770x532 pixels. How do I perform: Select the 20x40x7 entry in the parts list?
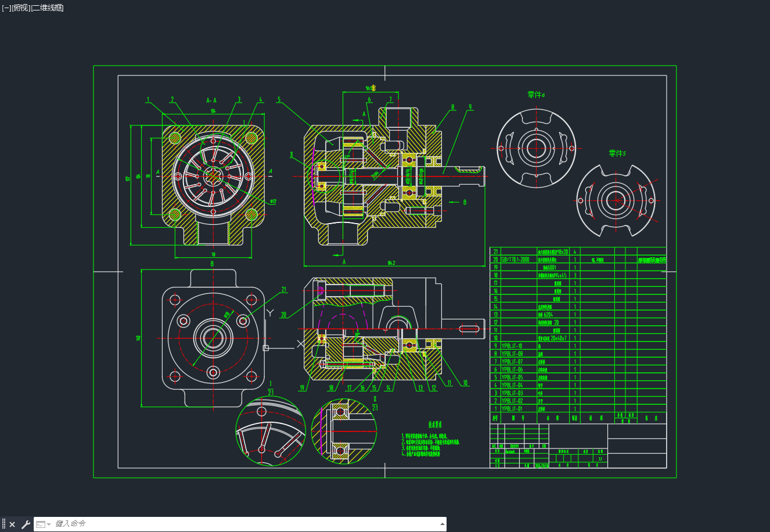(559, 338)
